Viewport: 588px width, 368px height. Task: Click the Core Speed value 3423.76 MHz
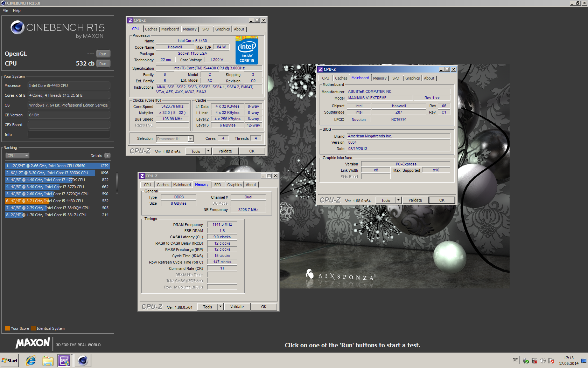point(172,107)
